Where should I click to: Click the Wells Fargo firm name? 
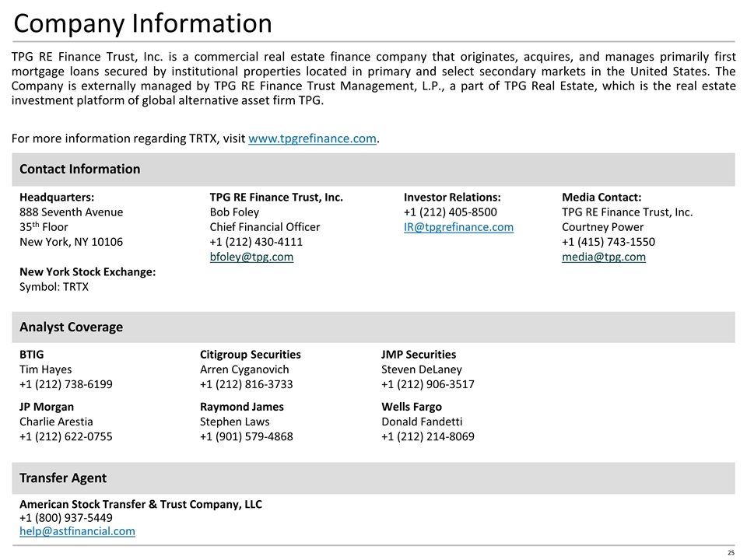(412, 407)
